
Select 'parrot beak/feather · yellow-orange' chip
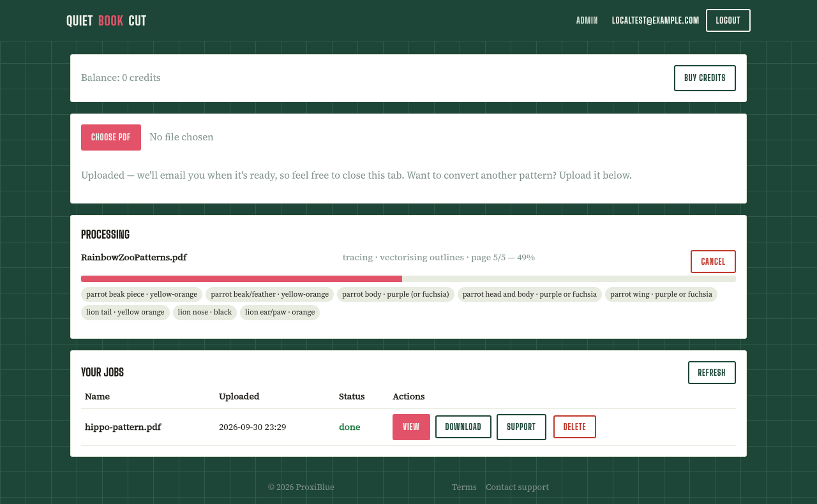(x=269, y=294)
